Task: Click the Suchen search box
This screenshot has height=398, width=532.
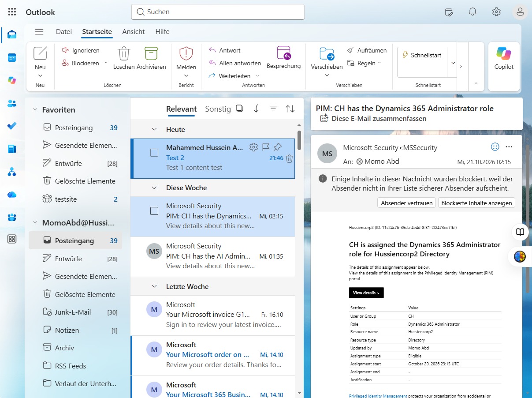Action: [218, 12]
